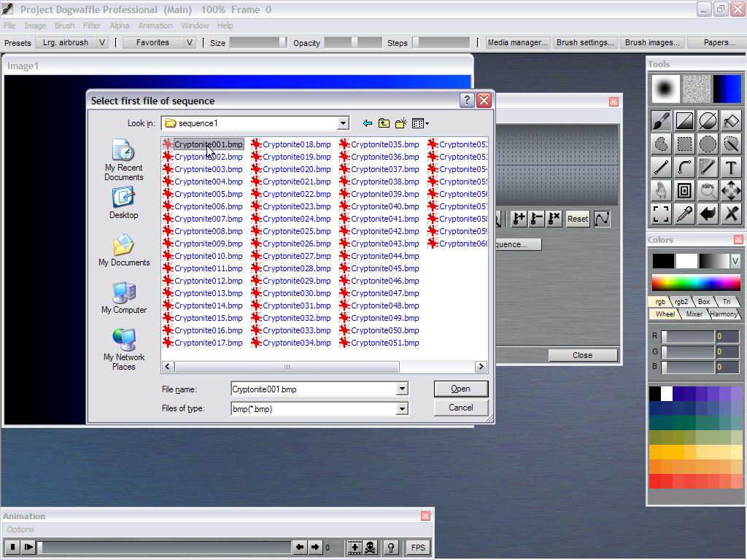This screenshot has height=560, width=747.
Task: Open the Presets V dropdown next to Lrg. airbrush
Action: [102, 42]
